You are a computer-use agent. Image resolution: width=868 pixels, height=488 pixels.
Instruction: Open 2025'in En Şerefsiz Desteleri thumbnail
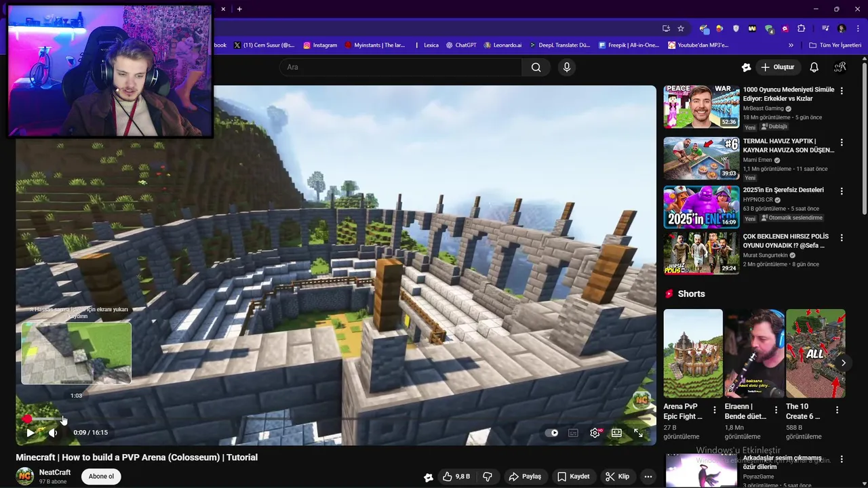[701, 207]
